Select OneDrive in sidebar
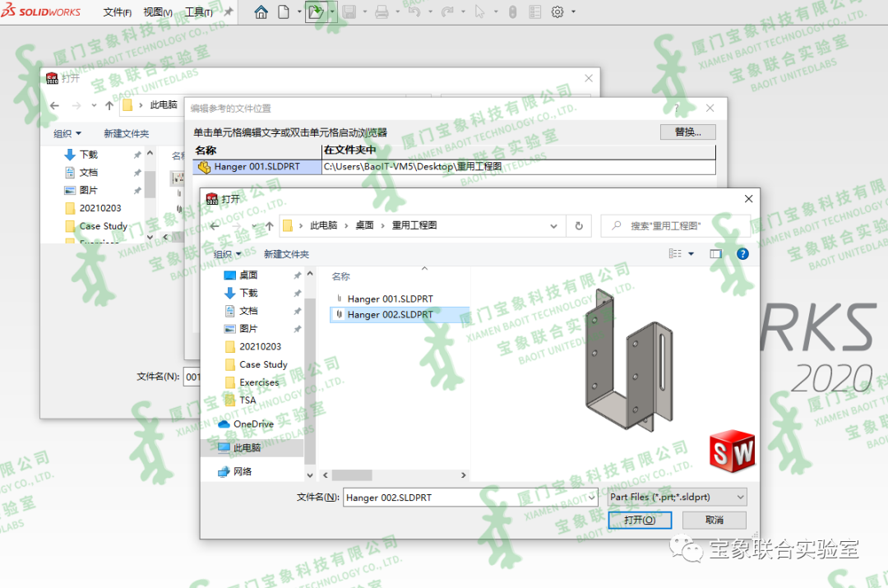 coord(253,424)
